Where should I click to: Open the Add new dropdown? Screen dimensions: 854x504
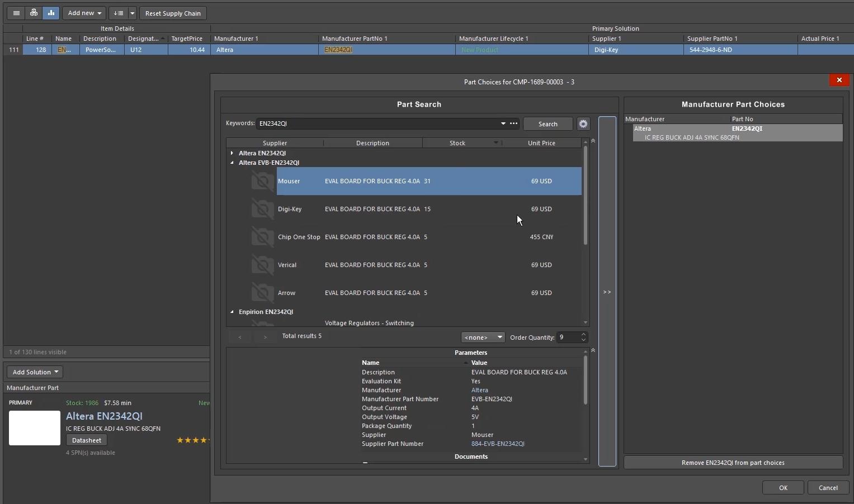coord(84,13)
